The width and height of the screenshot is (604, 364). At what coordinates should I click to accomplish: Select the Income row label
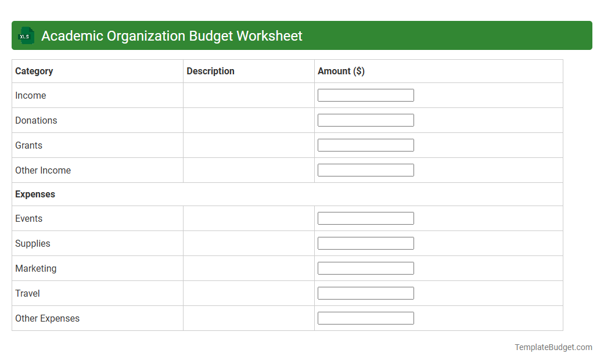[x=30, y=95]
